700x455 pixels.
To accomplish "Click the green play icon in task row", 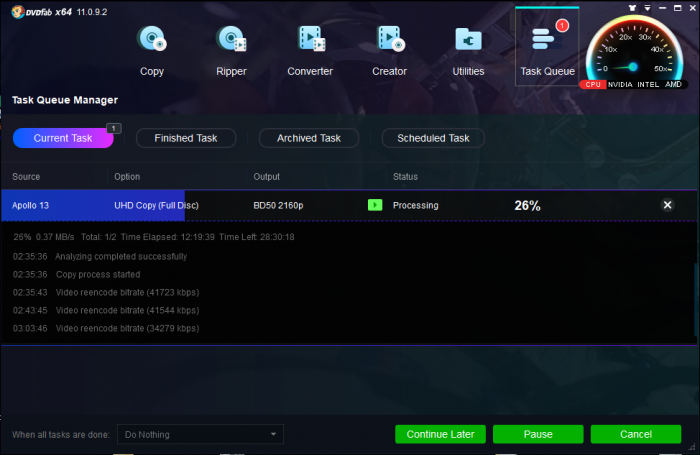I will [x=375, y=205].
